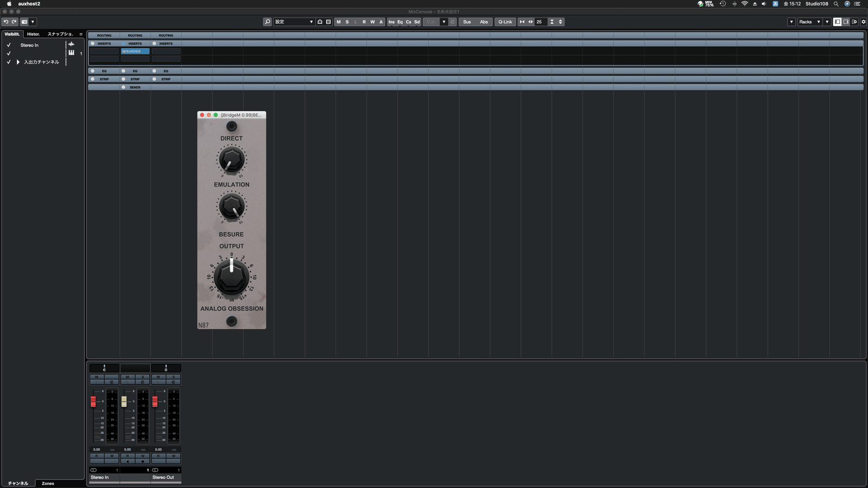Click the record enable button on middle channel
The image size is (868, 488).
pyautogui.click(x=143, y=461)
